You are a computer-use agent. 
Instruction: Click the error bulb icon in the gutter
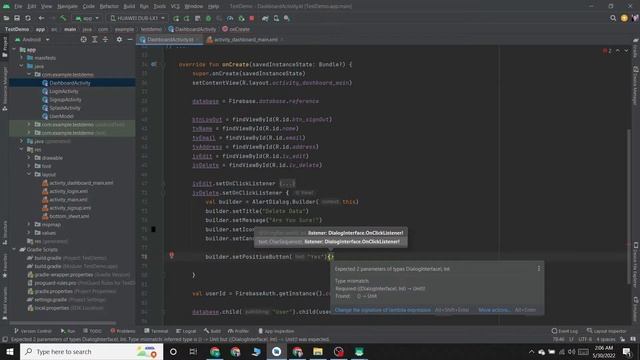171,256
